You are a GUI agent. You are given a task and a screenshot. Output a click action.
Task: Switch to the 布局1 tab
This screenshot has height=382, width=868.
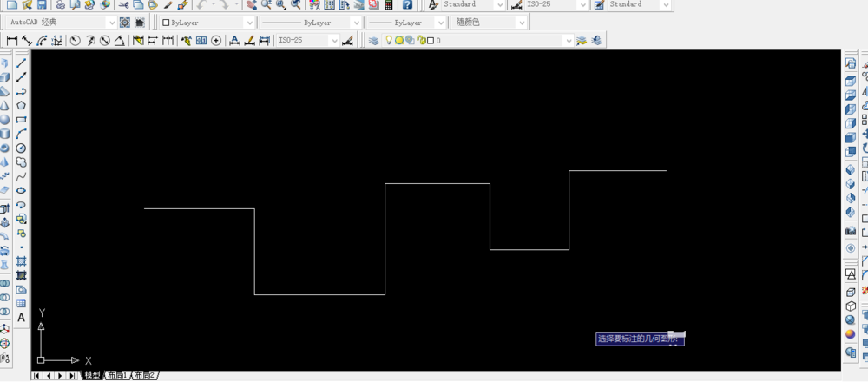pos(117,375)
